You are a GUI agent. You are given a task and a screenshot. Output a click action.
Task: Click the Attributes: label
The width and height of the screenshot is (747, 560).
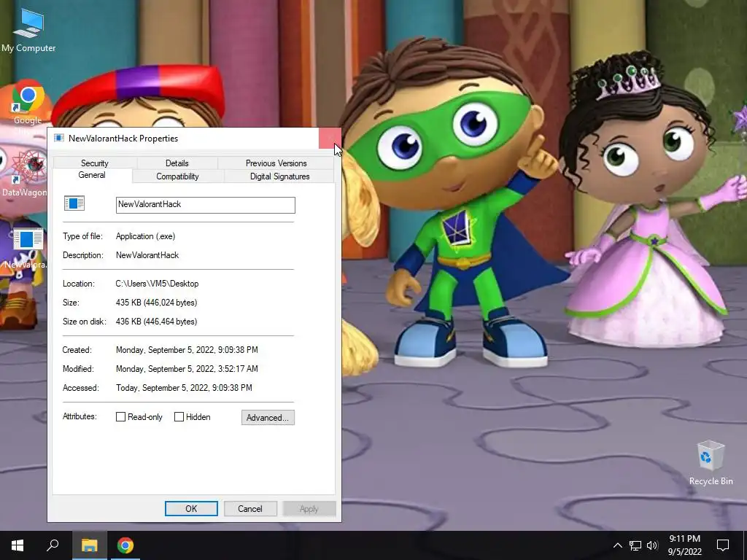[x=80, y=416]
